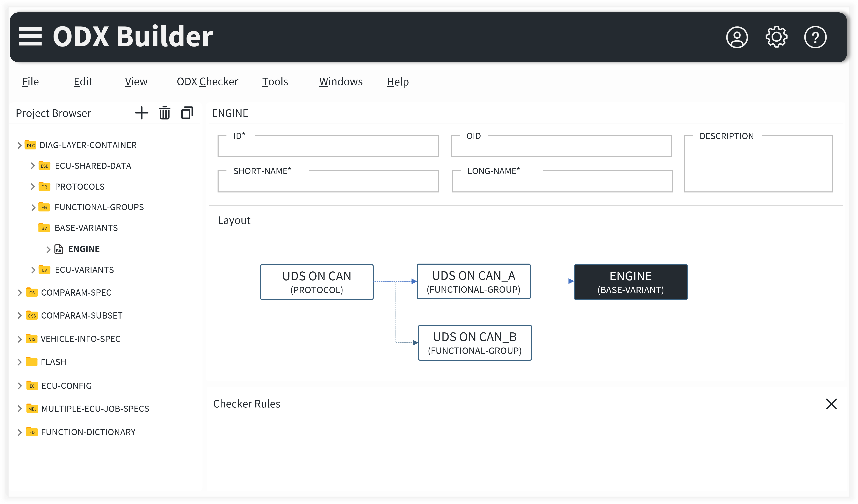Viewport: 858px width, 504px height.
Task: Duplicate item using the copy icon
Action: click(187, 113)
